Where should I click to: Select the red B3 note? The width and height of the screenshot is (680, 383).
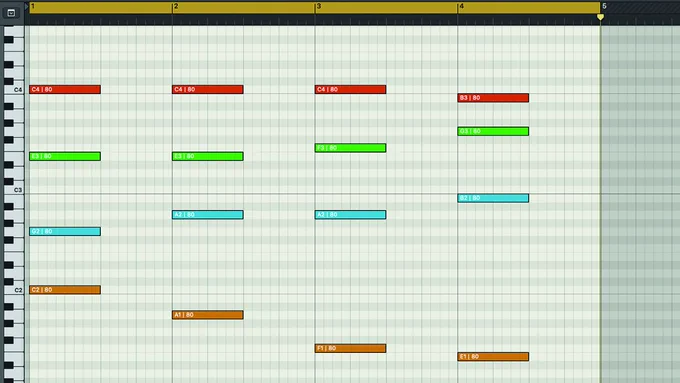[493, 98]
